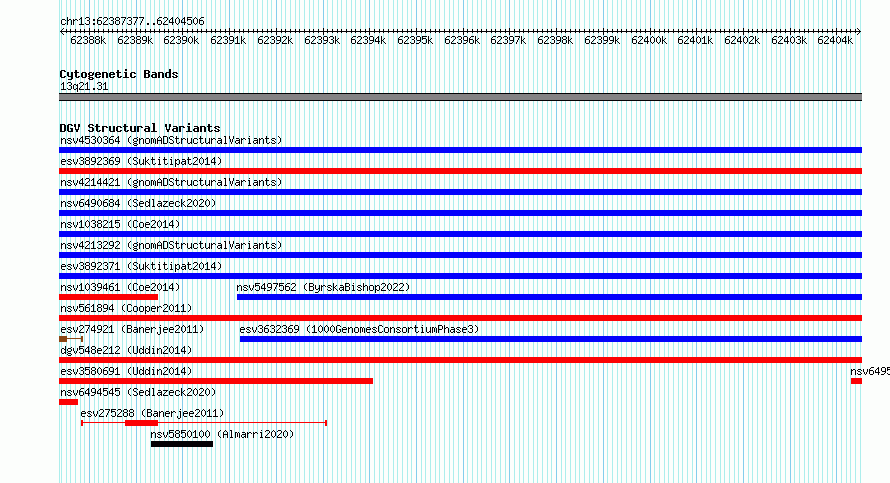Click the Cytogenetic Bands track title
The height and width of the screenshot is (483, 890).
click(119, 74)
